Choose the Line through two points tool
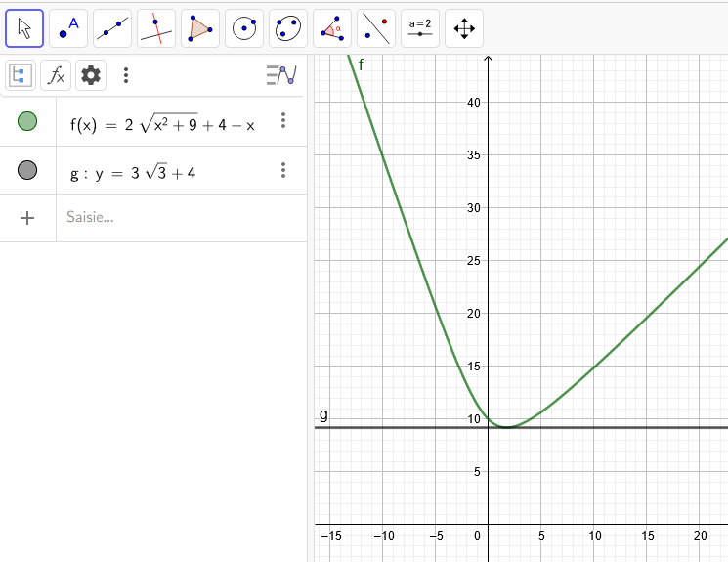 (112, 28)
